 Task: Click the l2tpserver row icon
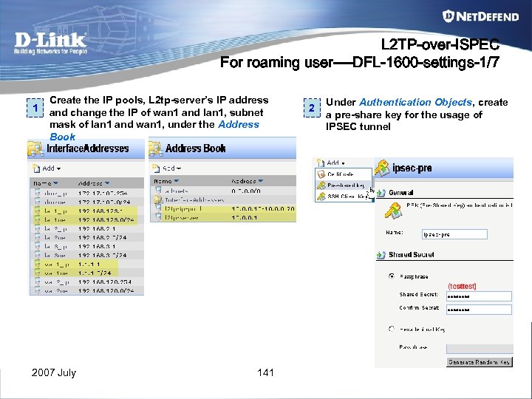pos(158,217)
